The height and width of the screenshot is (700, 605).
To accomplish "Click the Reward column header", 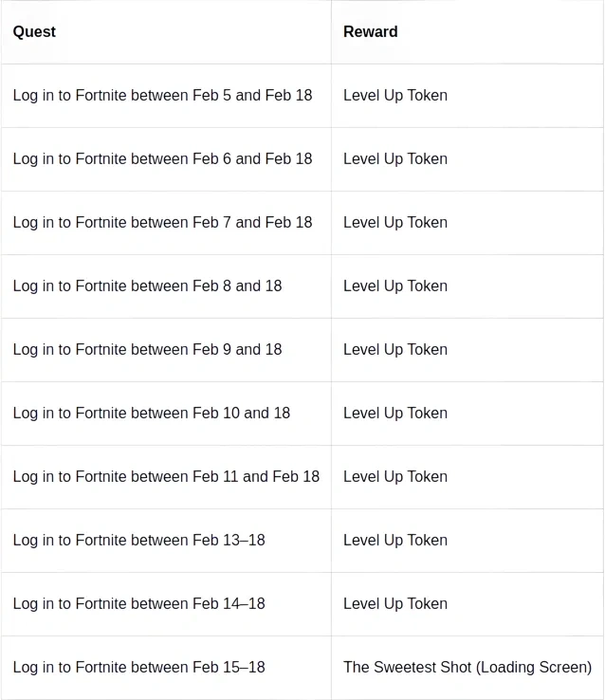I will [370, 31].
